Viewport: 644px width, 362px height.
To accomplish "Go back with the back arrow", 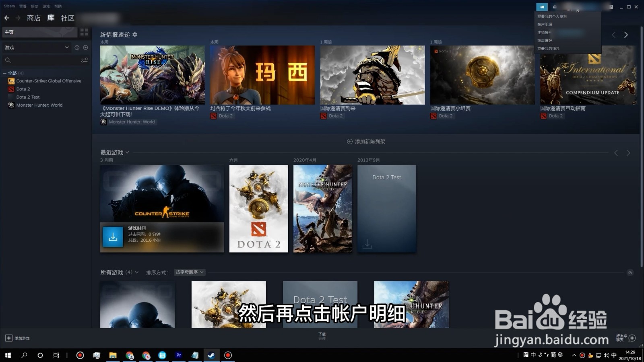I will (x=7, y=18).
